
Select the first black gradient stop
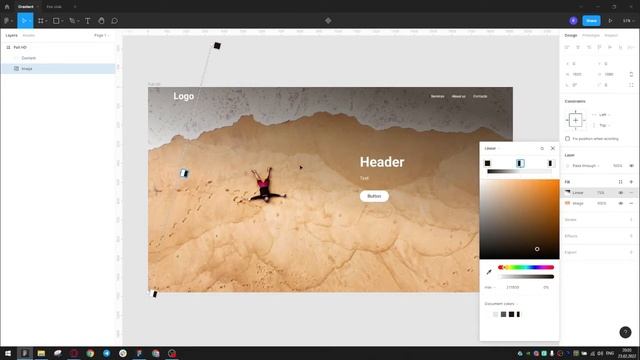point(487,163)
